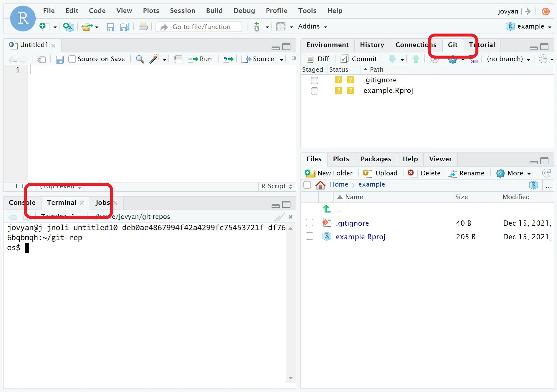Open the Diff viewer in the Git pane
This screenshot has width=557, height=392.
coord(318,59)
